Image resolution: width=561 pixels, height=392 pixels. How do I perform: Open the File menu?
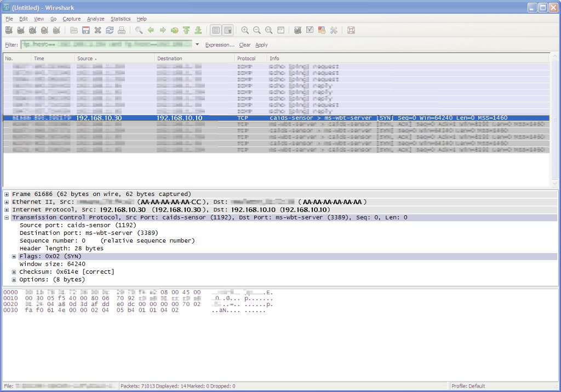[9, 19]
